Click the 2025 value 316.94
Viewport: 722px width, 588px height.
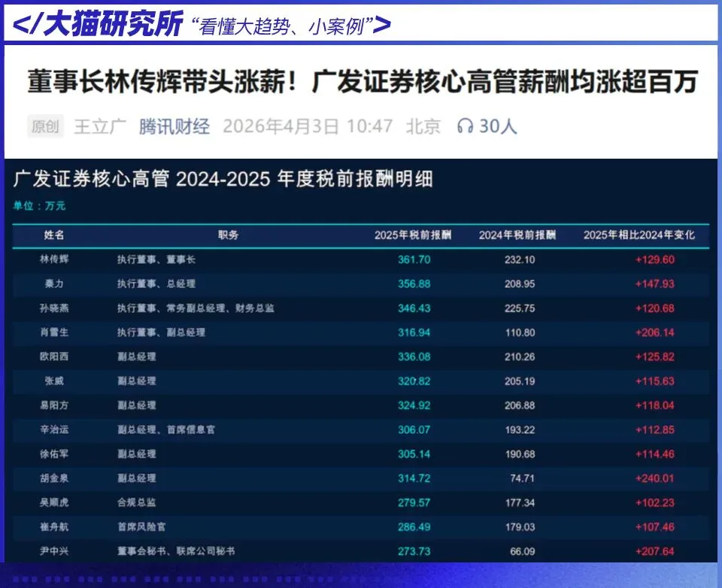(x=414, y=332)
